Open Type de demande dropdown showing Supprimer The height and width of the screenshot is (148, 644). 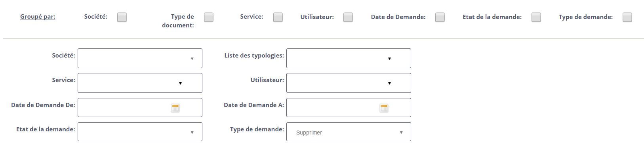pyautogui.click(x=349, y=132)
